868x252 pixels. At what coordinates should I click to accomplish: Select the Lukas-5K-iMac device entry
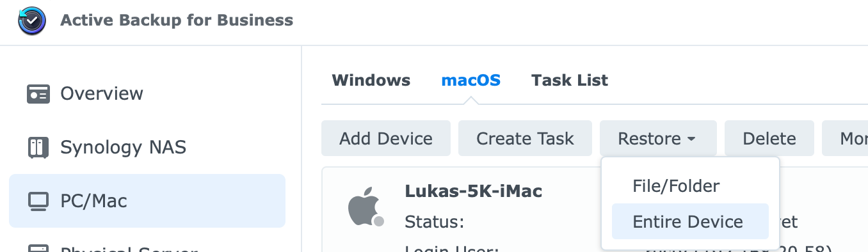pos(474,191)
